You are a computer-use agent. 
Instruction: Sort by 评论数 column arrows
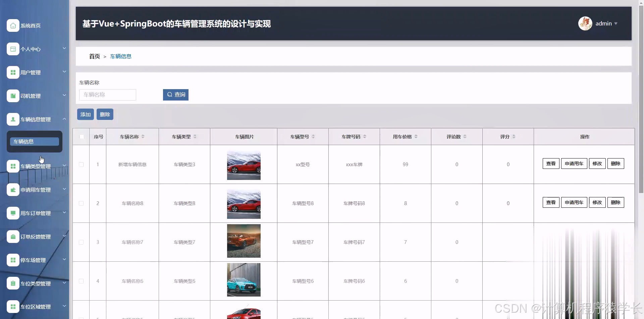(x=465, y=137)
